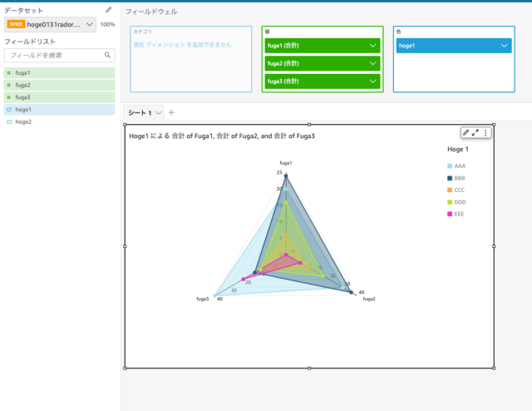The height and width of the screenshot is (411, 532).
Task: Select hoge1 in the field list
Action: point(59,109)
